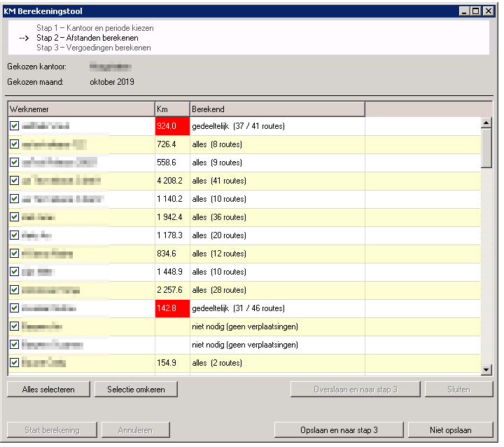Toggle checkbox for the 142.8 km row
504x447 pixels.
(14, 308)
